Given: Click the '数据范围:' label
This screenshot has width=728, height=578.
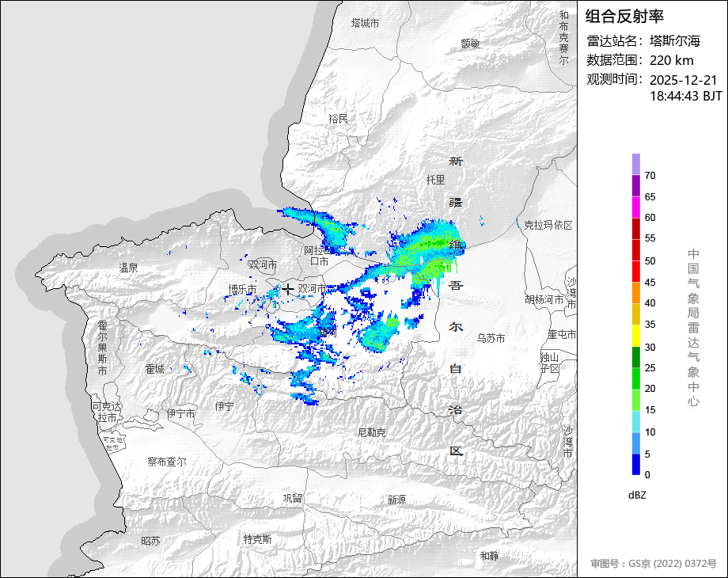Looking at the screenshot, I should pyautogui.click(x=615, y=60).
